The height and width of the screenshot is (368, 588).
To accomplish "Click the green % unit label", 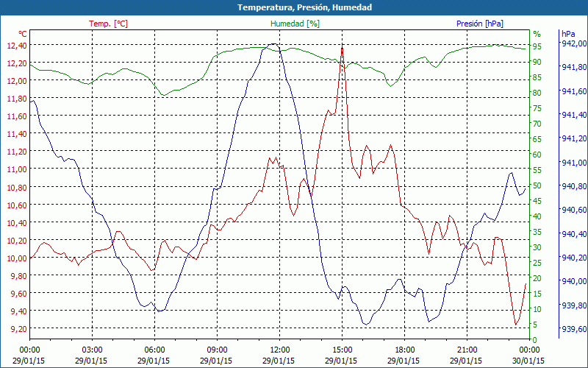I will (x=537, y=34).
